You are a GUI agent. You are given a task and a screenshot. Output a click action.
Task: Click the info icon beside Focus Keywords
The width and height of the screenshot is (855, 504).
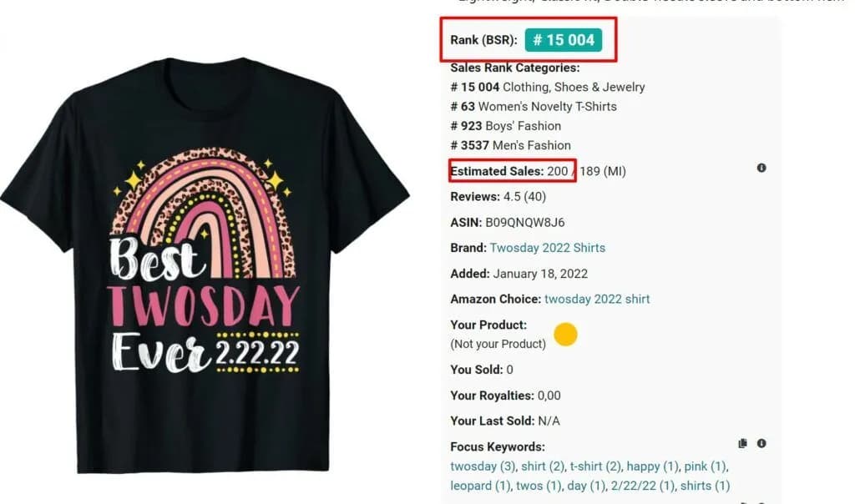pos(761,444)
